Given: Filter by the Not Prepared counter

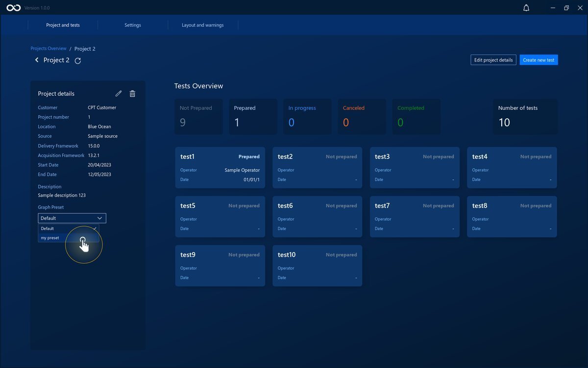Looking at the screenshot, I should coord(198,117).
